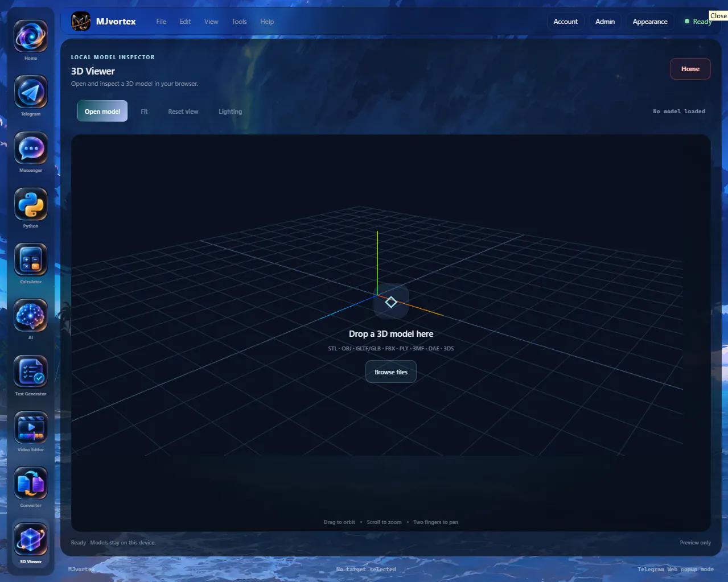Select the 3D Viewer sidebar icon
This screenshot has width=728, height=582.
[31, 539]
